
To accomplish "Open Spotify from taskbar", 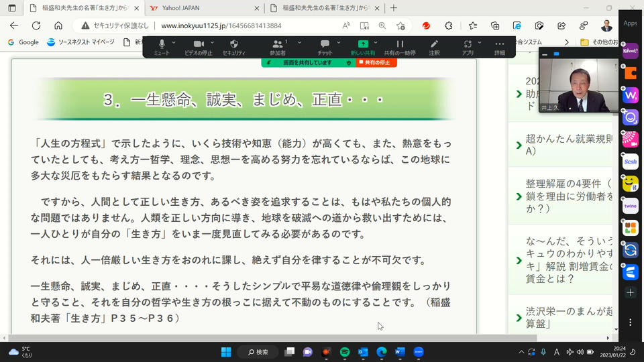I will (x=345, y=352).
